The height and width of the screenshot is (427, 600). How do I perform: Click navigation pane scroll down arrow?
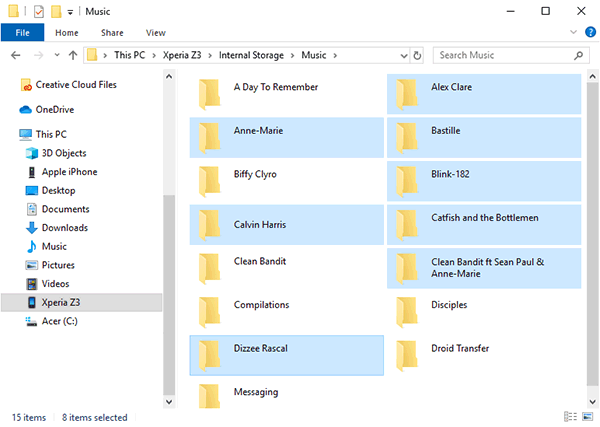(169, 402)
